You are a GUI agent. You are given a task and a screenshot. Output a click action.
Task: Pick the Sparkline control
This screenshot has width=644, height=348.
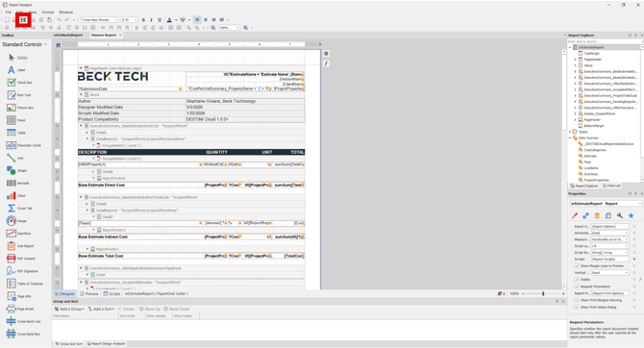19,234
